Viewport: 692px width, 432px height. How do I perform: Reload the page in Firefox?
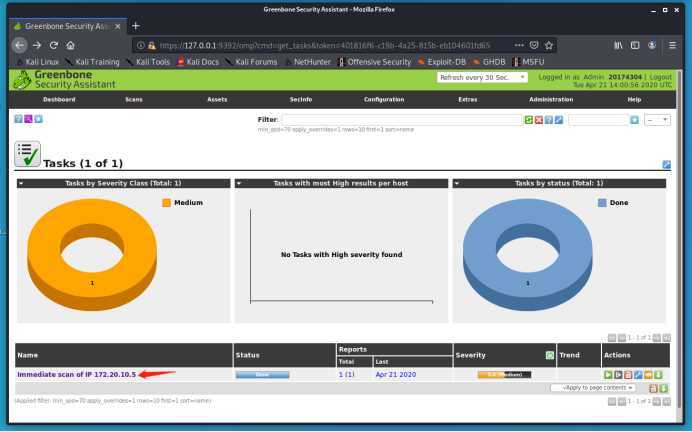pyautogui.click(x=54, y=45)
